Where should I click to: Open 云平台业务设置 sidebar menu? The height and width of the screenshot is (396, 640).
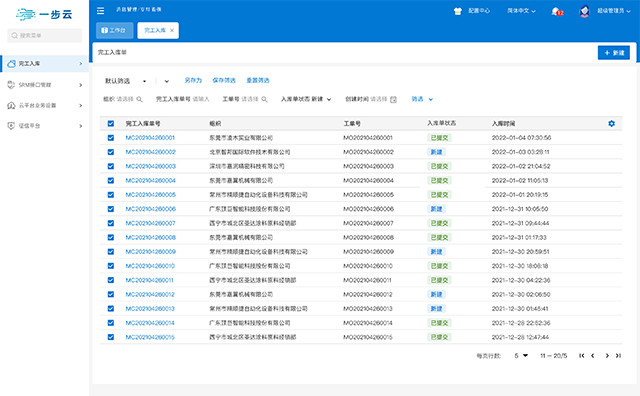(45, 105)
